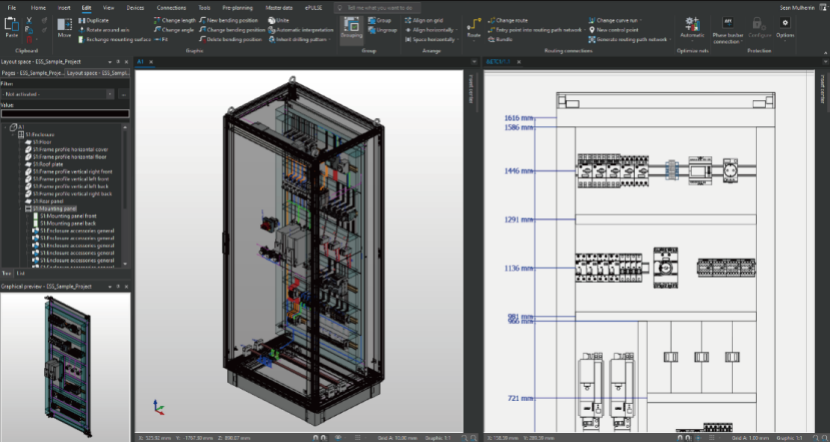The height and width of the screenshot is (443, 830).
Task: Click the red Delete icon in Clipboard group
Action: point(29,40)
